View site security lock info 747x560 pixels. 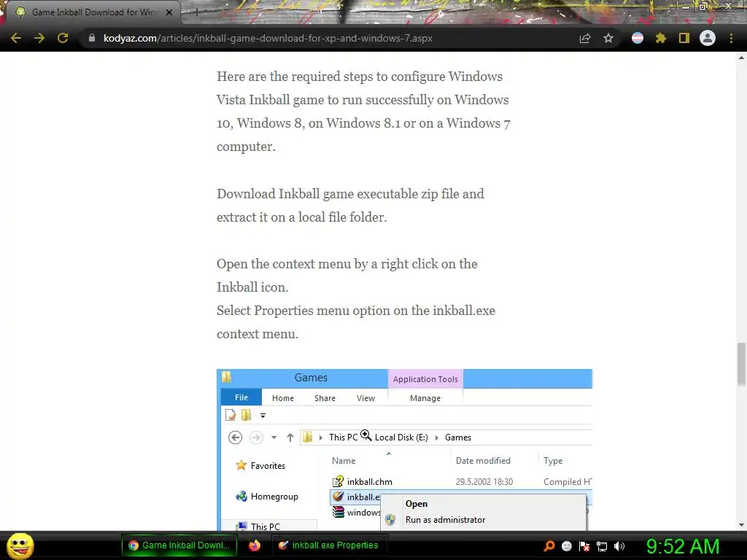click(92, 38)
